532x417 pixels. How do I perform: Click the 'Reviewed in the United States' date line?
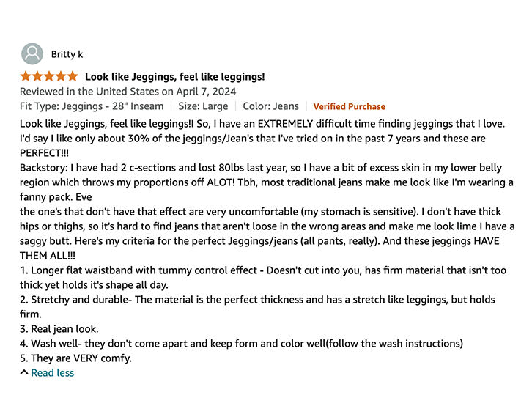128,92
